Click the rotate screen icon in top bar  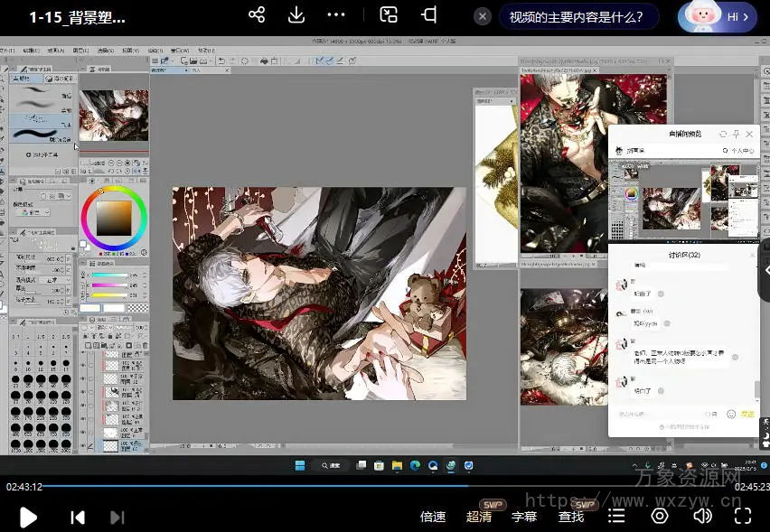(429, 15)
